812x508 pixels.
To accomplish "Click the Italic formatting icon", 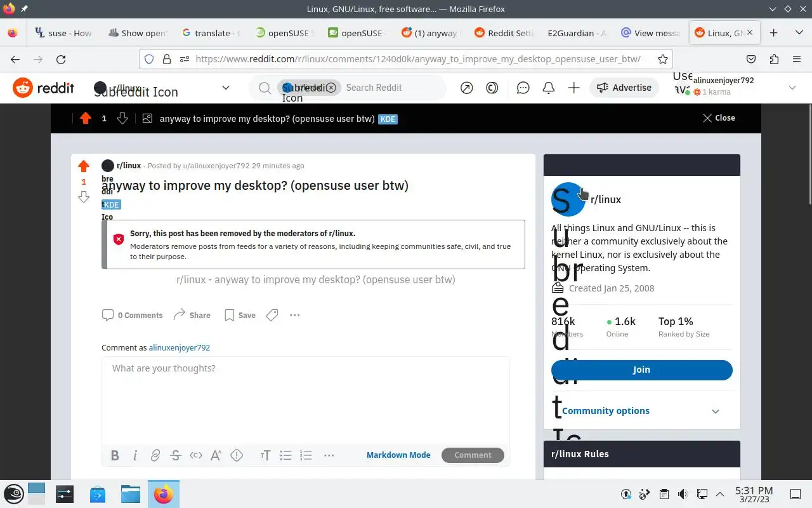I will coord(135,455).
